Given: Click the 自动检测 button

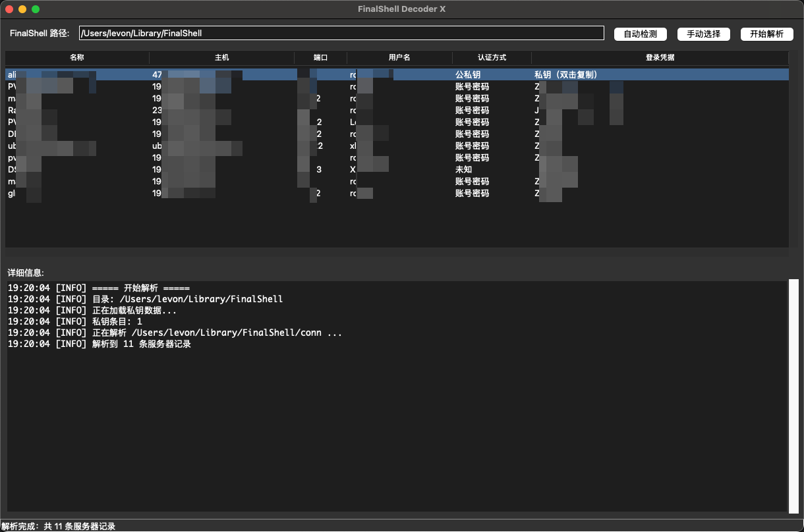Looking at the screenshot, I should click(x=640, y=34).
